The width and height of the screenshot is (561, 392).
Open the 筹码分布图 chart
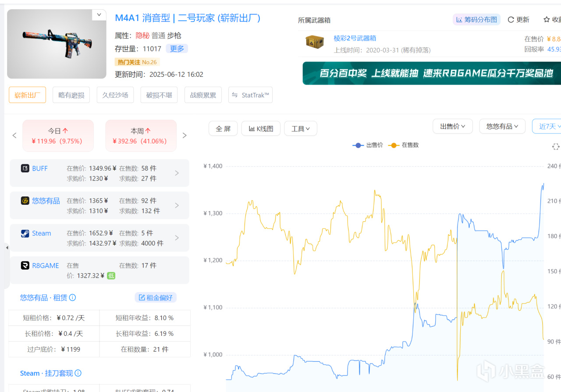[x=476, y=20]
